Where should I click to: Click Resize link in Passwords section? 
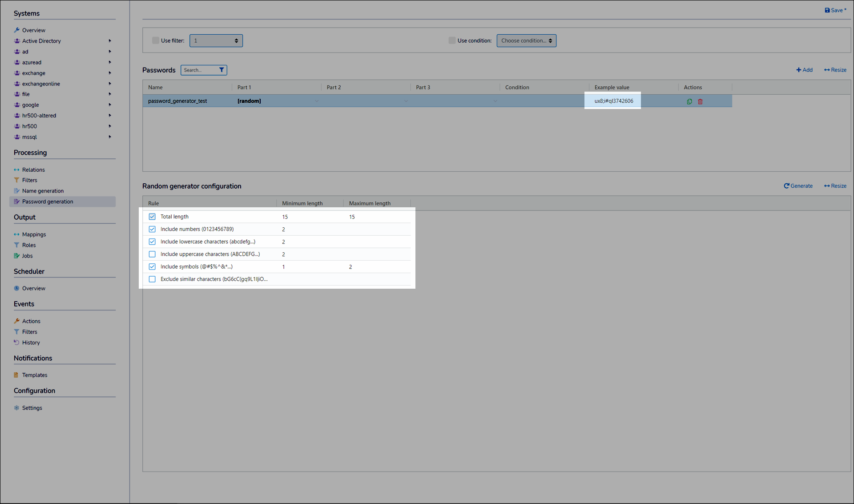835,70
